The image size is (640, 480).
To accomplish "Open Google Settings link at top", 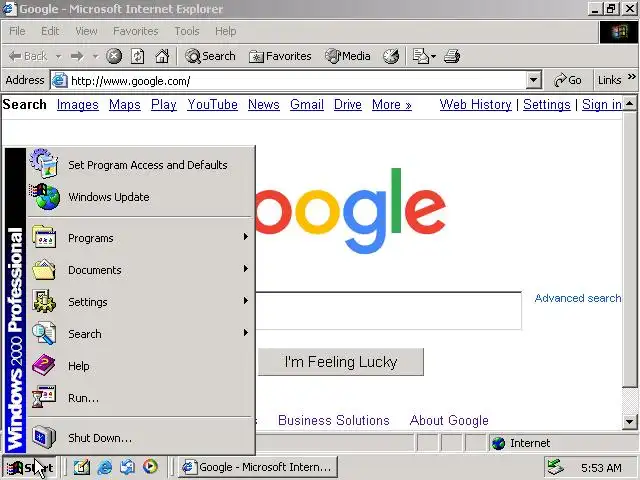I will (547, 104).
